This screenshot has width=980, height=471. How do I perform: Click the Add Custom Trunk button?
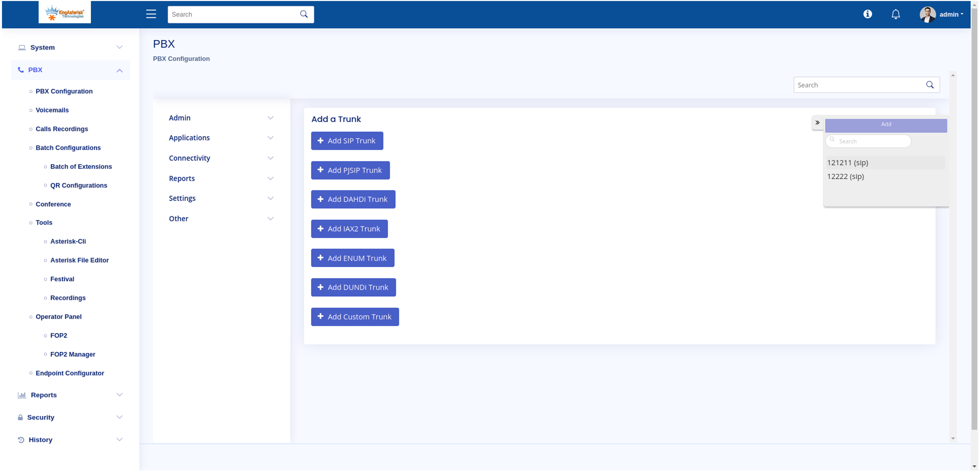pyautogui.click(x=355, y=317)
